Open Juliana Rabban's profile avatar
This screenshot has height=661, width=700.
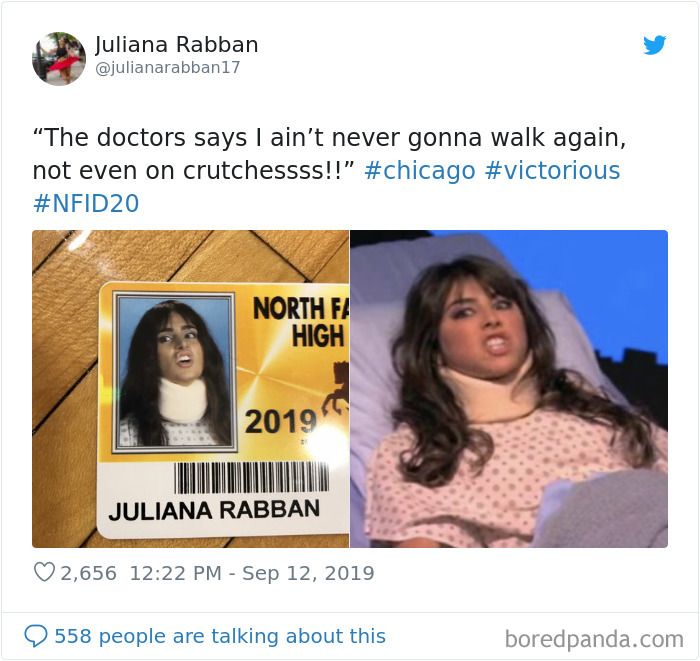[59, 58]
